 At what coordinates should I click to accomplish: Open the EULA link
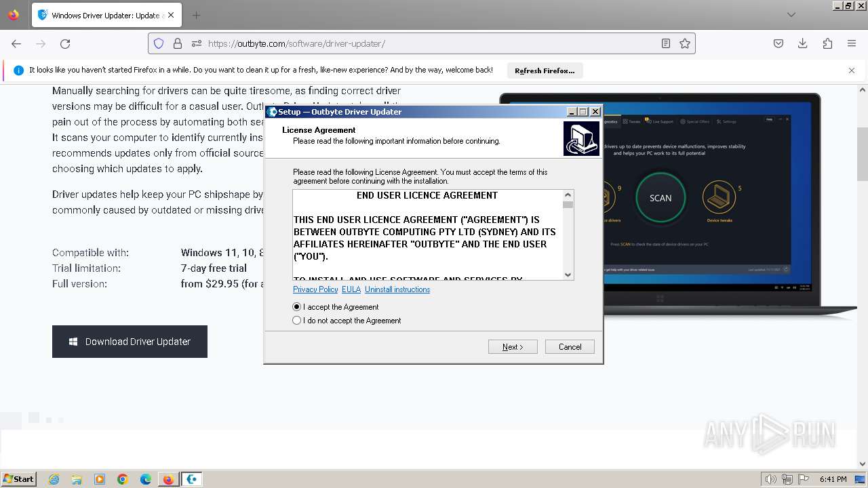[351, 289]
